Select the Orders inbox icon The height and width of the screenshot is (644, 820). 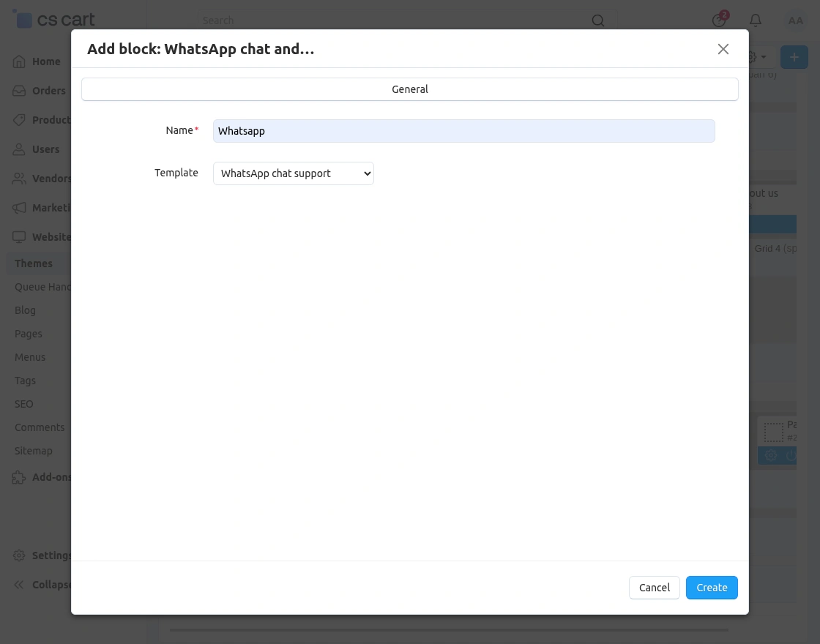click(x=19, y=91)
